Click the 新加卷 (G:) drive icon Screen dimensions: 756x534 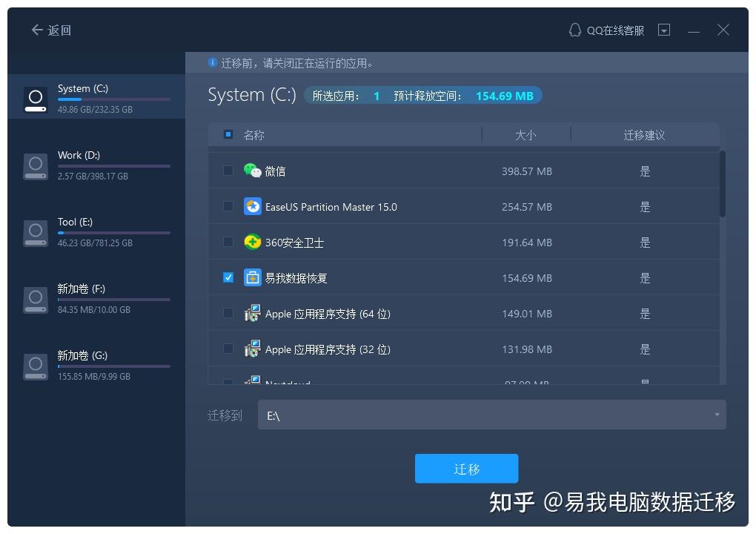[x=36, y=366]
